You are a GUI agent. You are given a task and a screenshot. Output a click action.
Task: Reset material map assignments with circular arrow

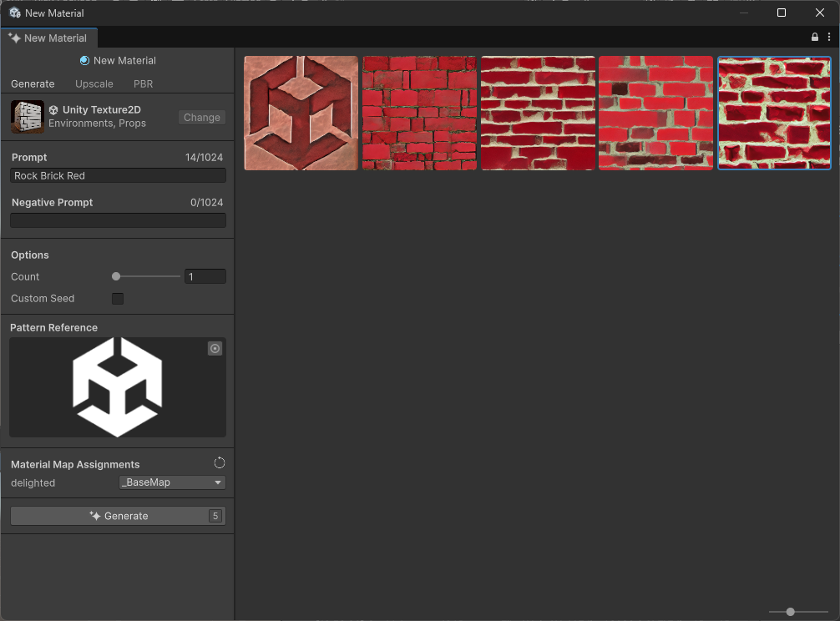point(219,463)
